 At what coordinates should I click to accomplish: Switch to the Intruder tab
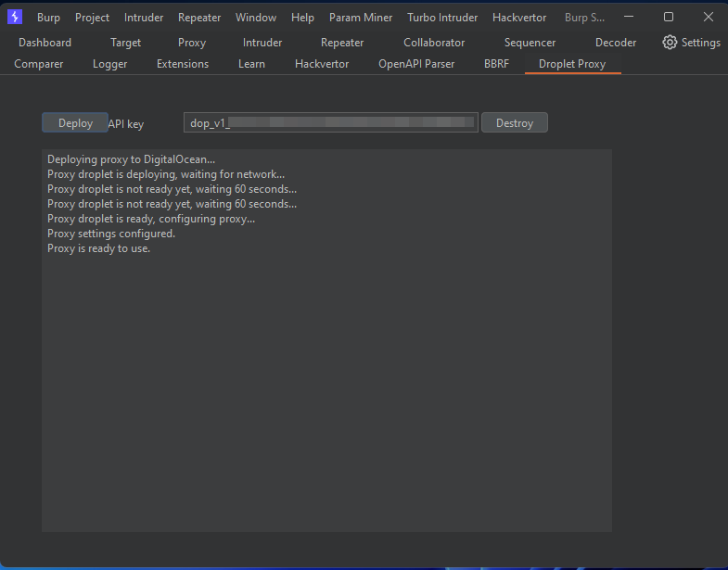pos(262,43)
